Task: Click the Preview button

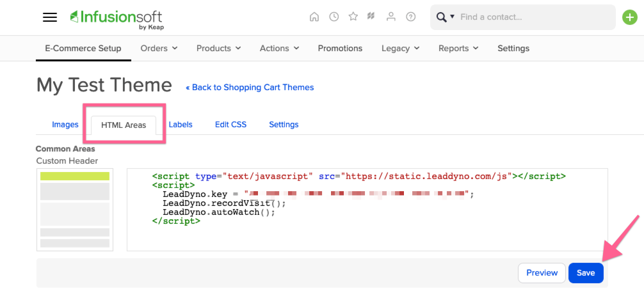Action: coord(542,273)
